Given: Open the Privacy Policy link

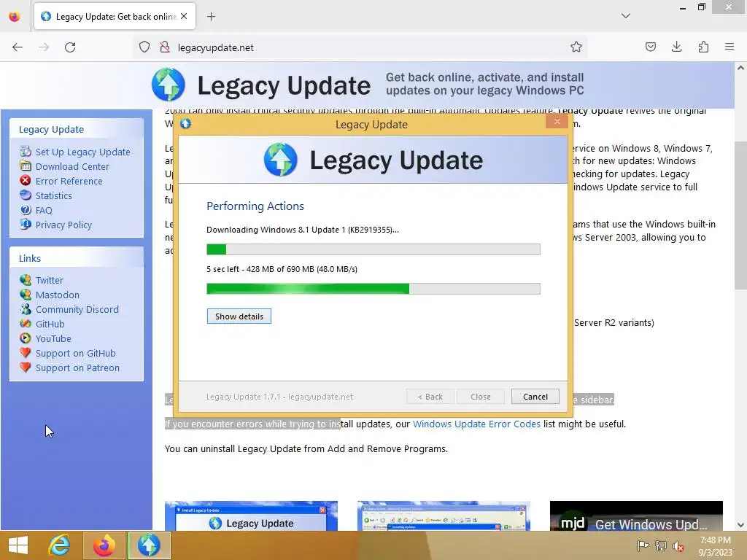Looking at the screenshot, I should pyautogui.click(x=64, y=225).
